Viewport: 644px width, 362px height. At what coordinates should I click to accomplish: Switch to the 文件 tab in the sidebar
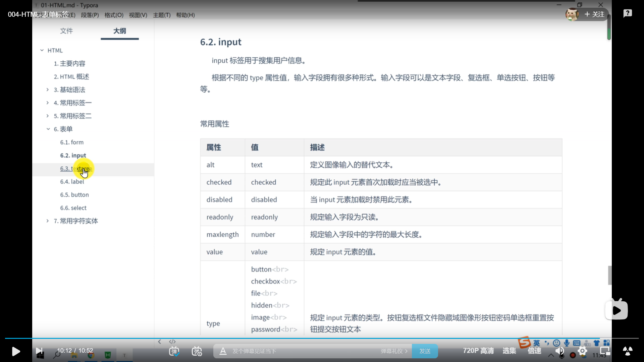click(x=66, y=31)
